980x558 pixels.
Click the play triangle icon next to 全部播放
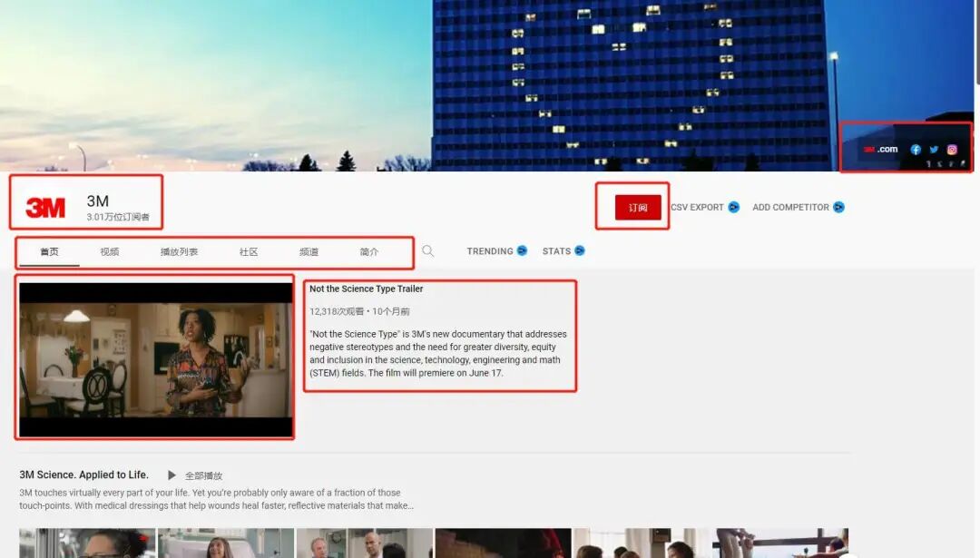[x=171, y=475]
